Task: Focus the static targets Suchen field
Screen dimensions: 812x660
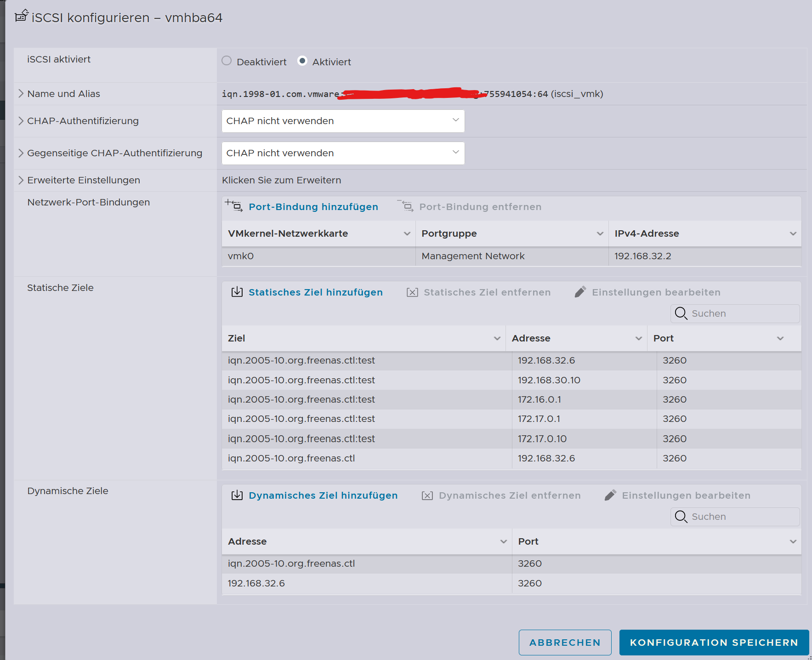Action: click(735, 313)
